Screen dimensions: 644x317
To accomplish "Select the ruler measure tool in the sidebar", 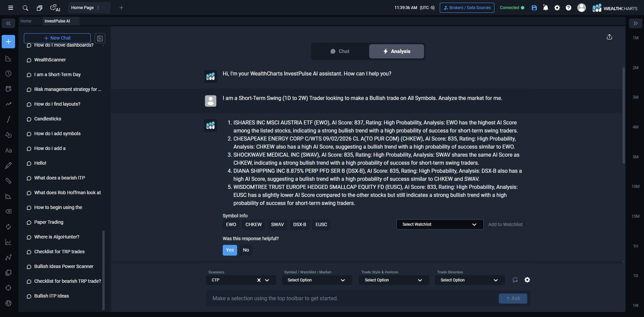I will click(x=8, y=181).
